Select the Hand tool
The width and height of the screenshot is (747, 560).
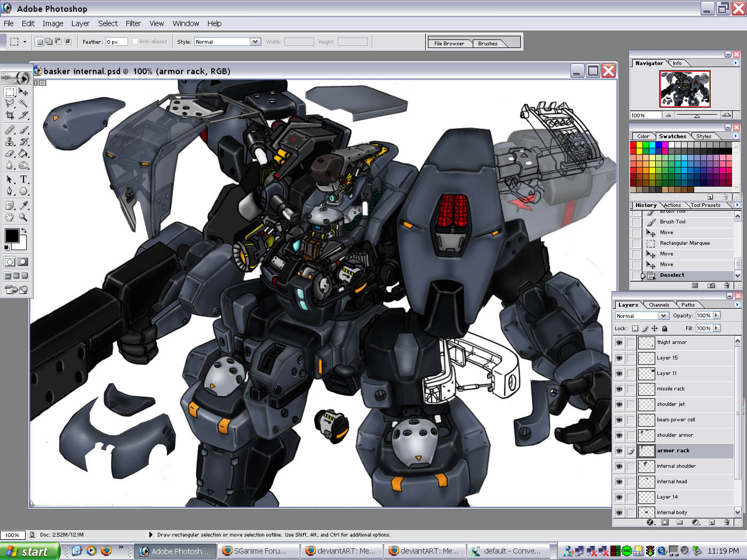click(10, 217)
